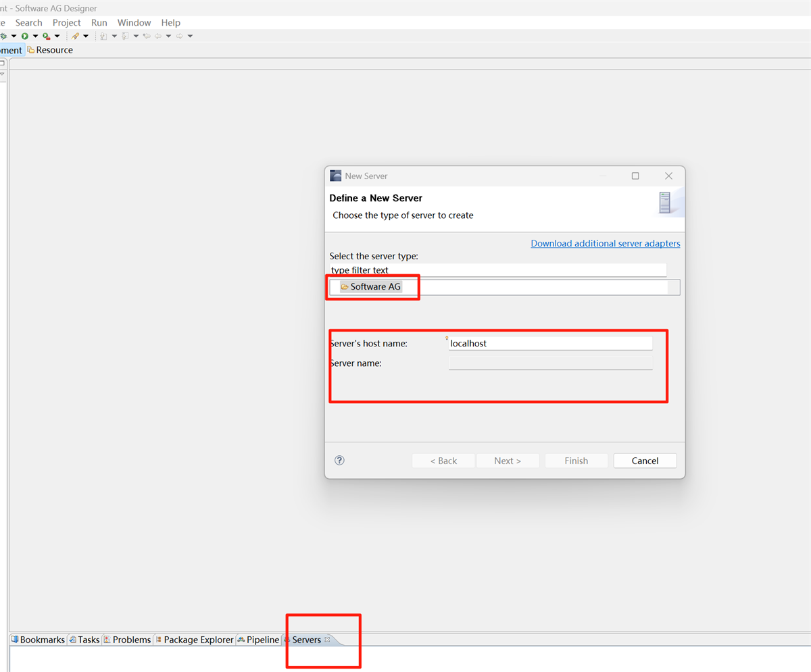Click the Back button in dialog
The image size is (811, 672).
[443, 461]
